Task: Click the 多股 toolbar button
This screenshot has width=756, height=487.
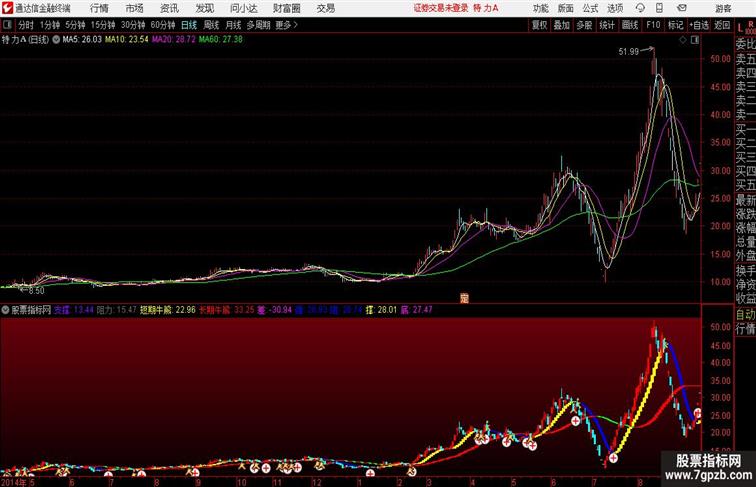Action: click(584, 25)
